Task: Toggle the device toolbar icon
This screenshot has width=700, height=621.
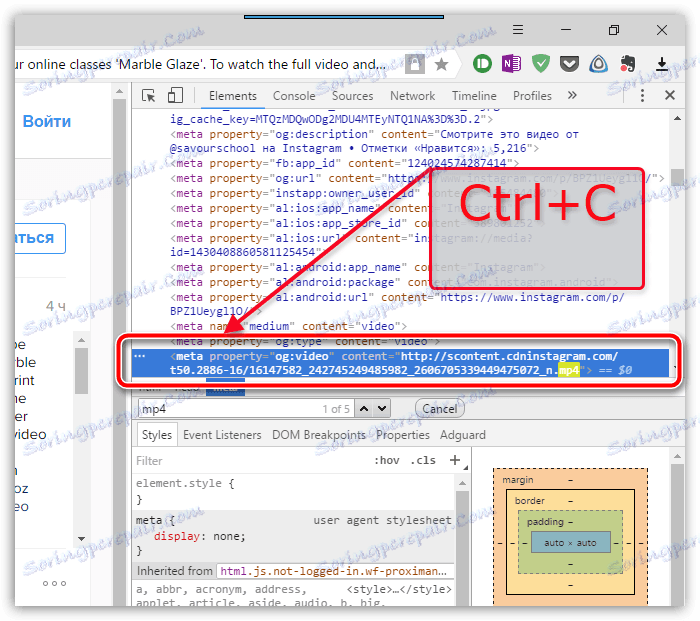Action: pyautogui.click(x=175, y=96)
